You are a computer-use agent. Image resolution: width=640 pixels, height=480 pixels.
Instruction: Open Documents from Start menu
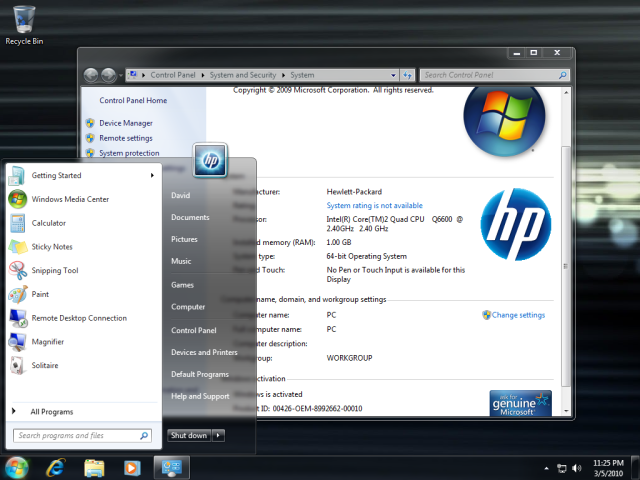coord(190,218)
